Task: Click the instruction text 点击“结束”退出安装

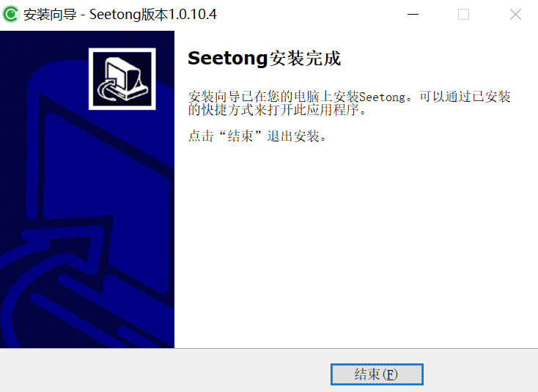Action: pos(257,136)
